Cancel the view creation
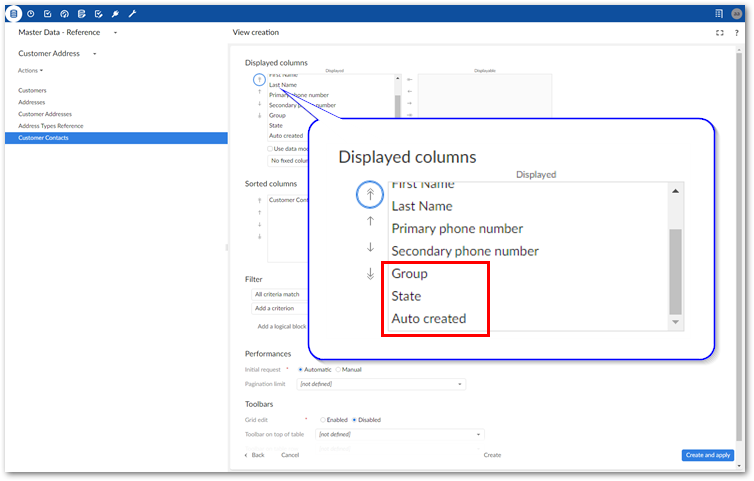The image size is (754, 481). point(290,455)
